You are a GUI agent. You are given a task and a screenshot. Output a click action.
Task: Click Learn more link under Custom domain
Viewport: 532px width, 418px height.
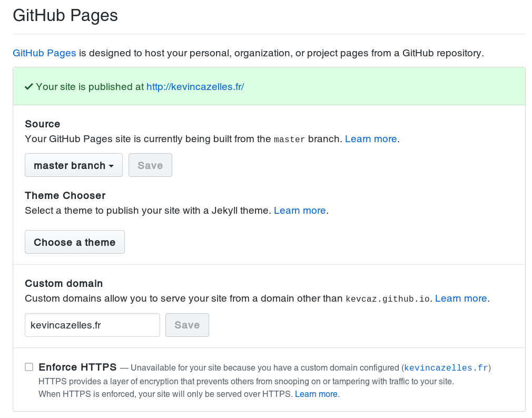pos(461,298)
